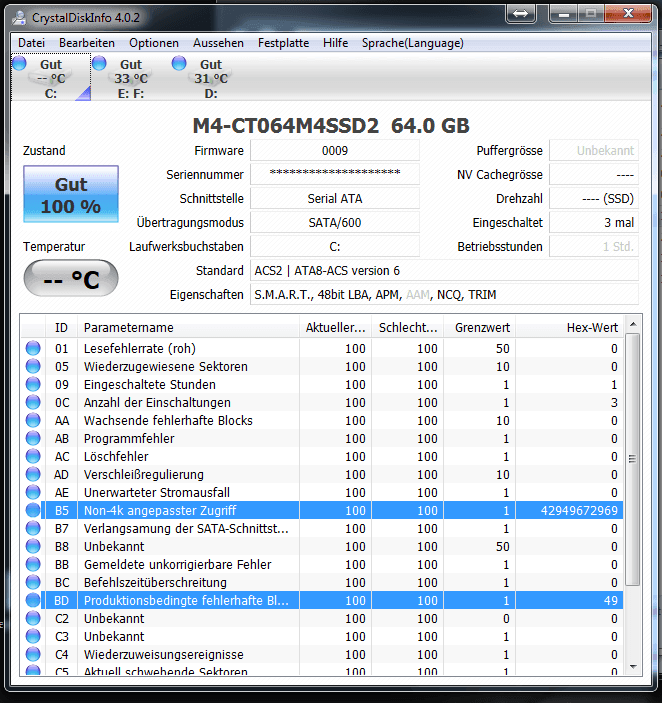Click the status orb for Befehlszeitüberschreitung

(x=33, y=582)
